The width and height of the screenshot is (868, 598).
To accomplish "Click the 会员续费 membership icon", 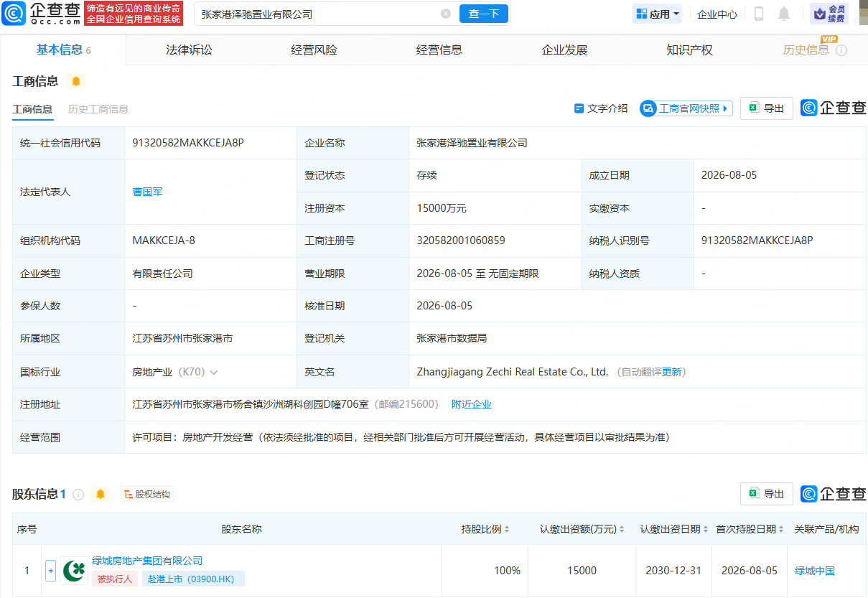I will (x=829, y=14).
